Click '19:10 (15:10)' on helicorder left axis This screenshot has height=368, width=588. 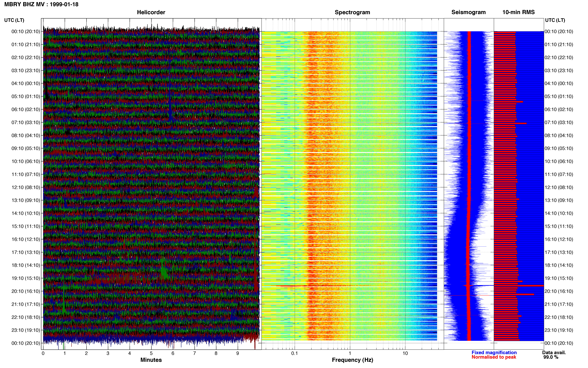point(26,278)
